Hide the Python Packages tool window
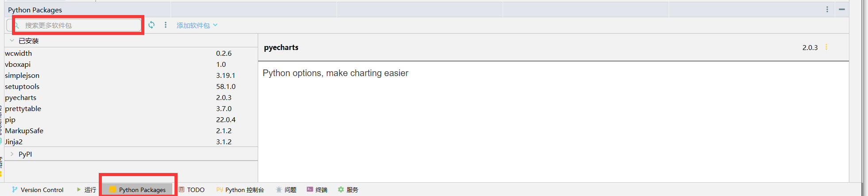 (x=841, y=9)
